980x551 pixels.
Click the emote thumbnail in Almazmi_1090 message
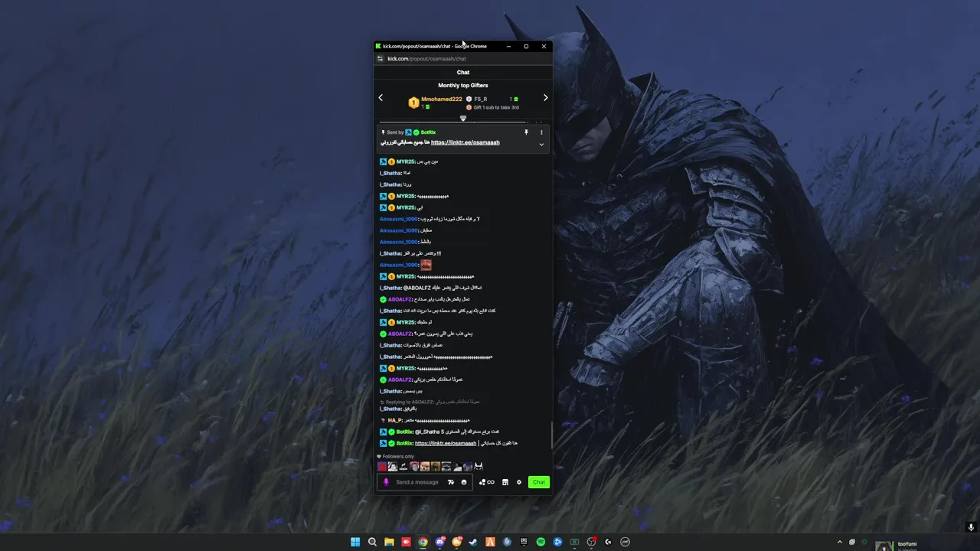(x=426, y=265)
